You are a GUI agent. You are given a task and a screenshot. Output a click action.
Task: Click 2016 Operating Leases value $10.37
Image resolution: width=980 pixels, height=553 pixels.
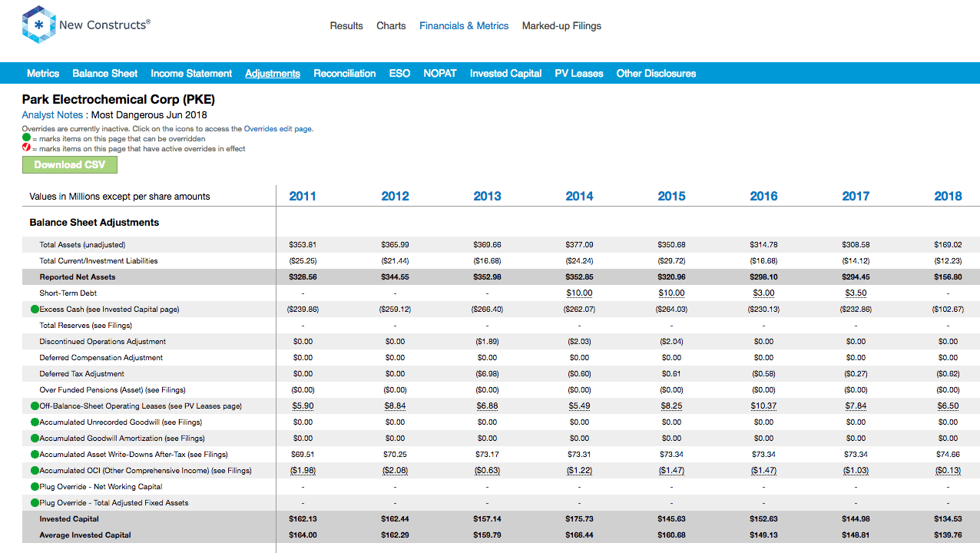pos(763,406)
